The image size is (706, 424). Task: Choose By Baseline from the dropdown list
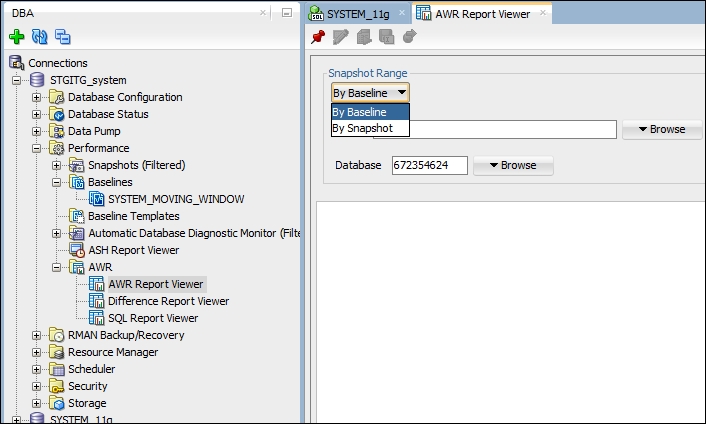[x=370, y=112]
